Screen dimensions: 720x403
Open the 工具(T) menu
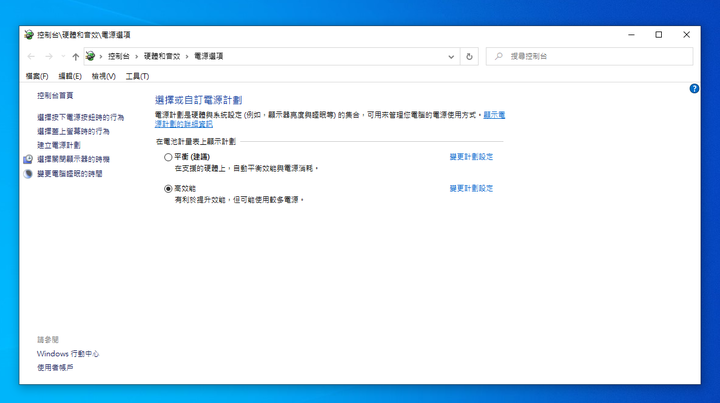pyautogui.click(x=137, y=76)
